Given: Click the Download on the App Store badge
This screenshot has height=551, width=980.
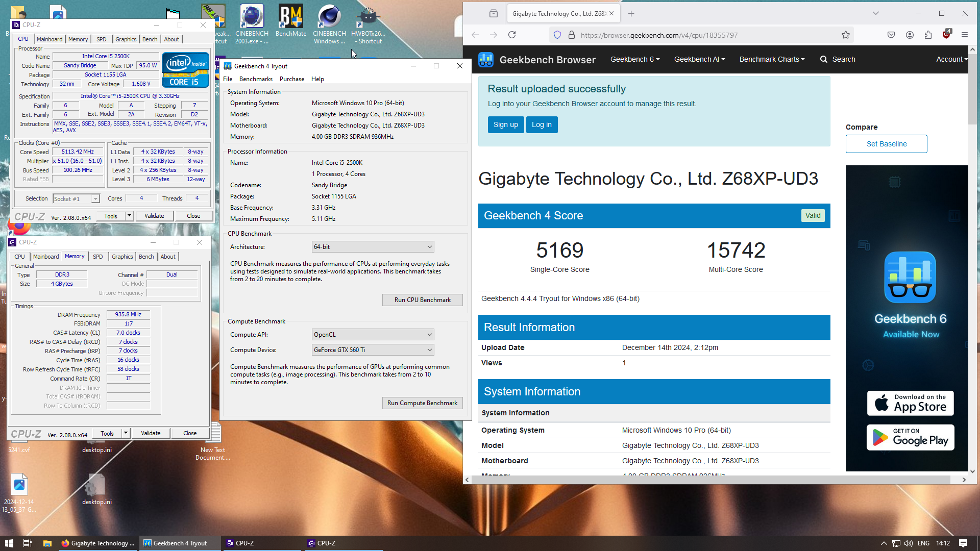Looking at the screenshot, I should tap(910, 403).
